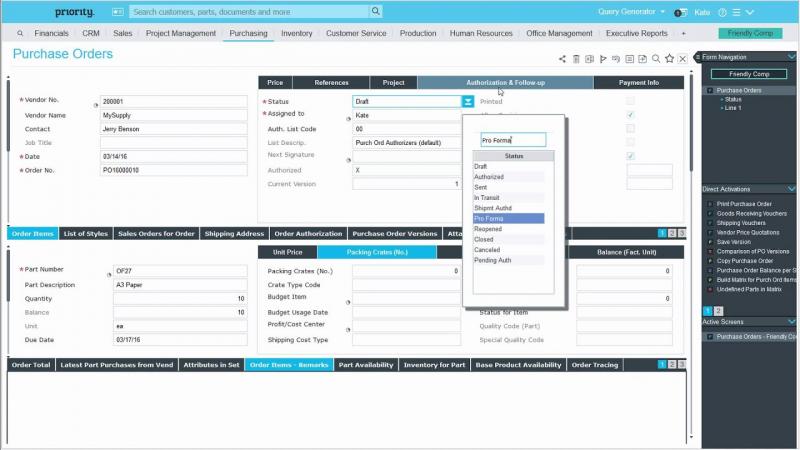Run Copy Purchase Order direct activation

click(744, 261)
